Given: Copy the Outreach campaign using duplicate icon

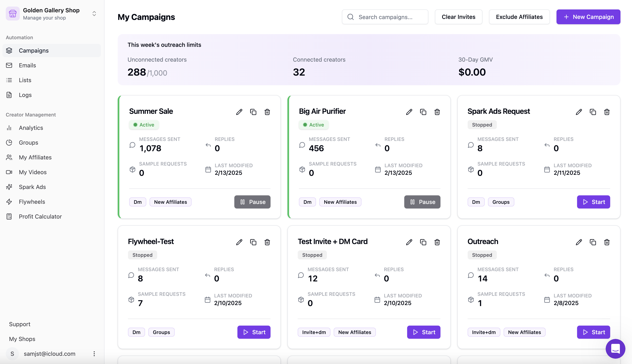Looking at the screenshot, I should point(593,242).
